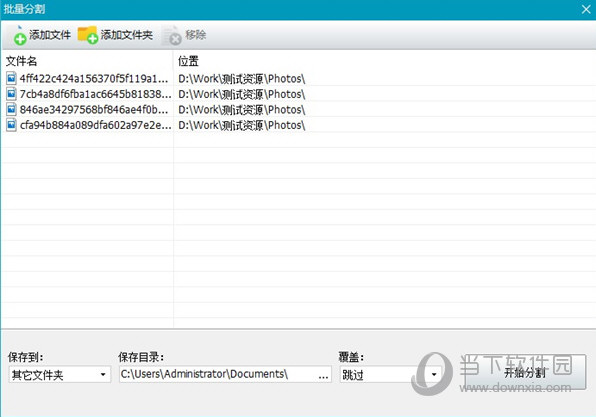Screen dimensions: 596x417
Task: Select file name cfa94b884a089dfa602a97e2e...
Action: pyautogui.click(x=95, y=125)
